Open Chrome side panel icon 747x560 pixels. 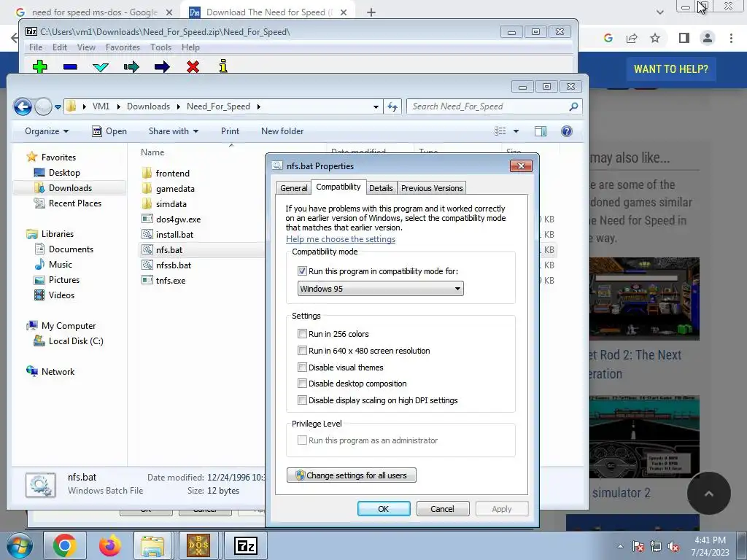pyautogui.click(x=684, y=38)
